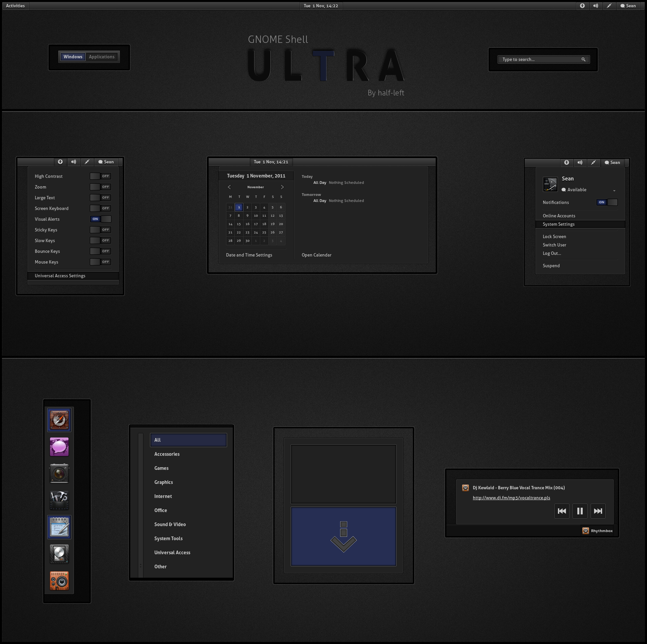Viewport: 647px width, 644px height.
Task: Go to previous month in calendar
Action: pos(229,187)
